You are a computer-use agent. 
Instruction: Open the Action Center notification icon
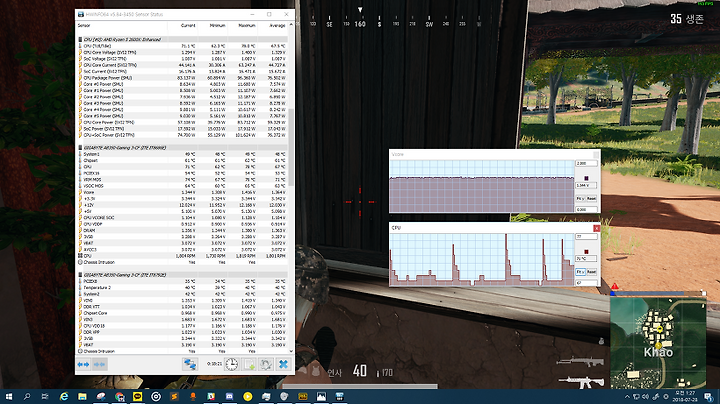click(709, 397)
